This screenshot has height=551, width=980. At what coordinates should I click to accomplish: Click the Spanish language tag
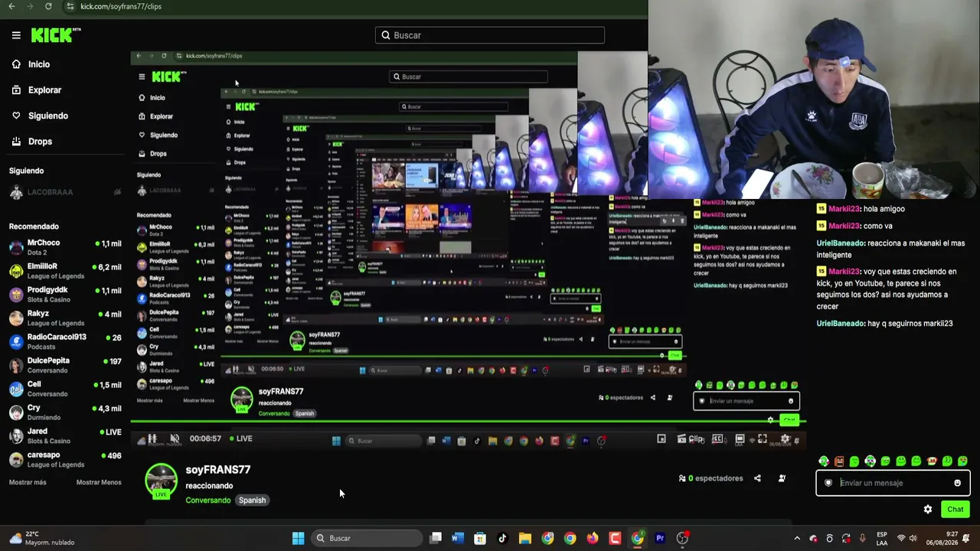pyautogui.click(x=252, y=500)
